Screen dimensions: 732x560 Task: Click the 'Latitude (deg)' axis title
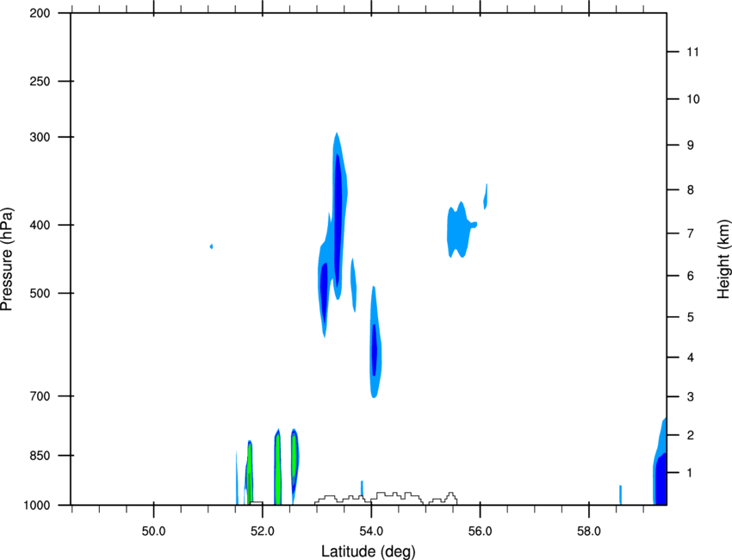click(368, 551)
